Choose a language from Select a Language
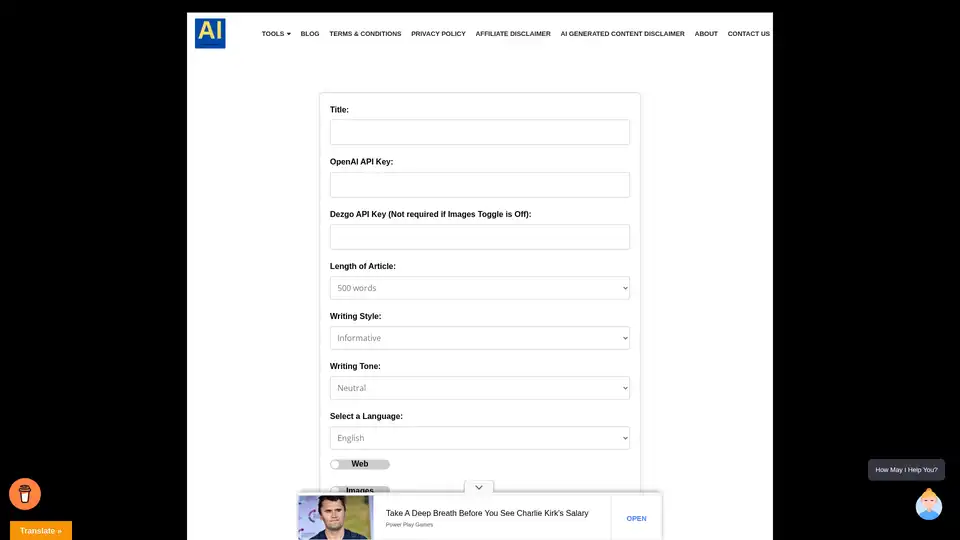This screenshot has height=540, width=960. point(479,438)
